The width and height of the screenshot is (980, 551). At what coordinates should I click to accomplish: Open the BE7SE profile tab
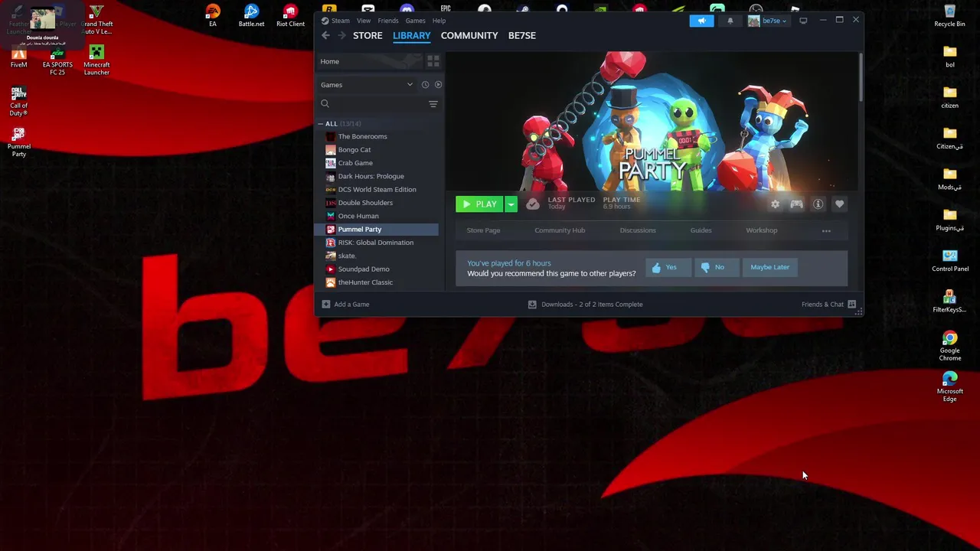pyautogui.click(x=522, y=35)
